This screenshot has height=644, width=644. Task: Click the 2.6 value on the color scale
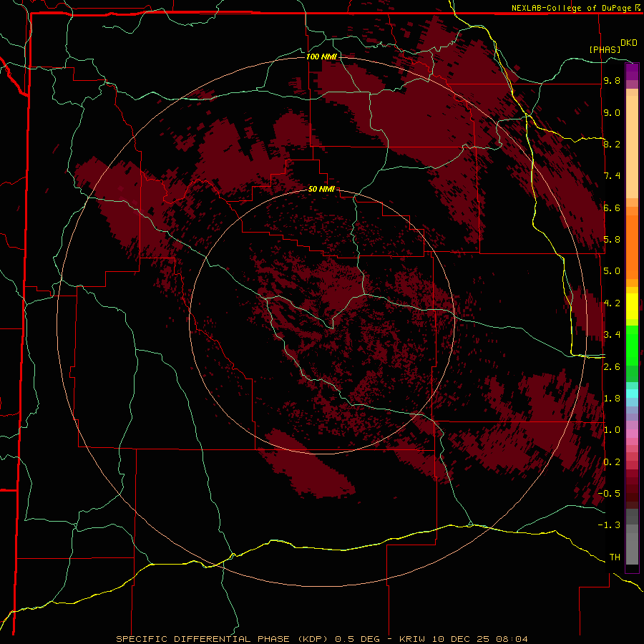[612, 367]
